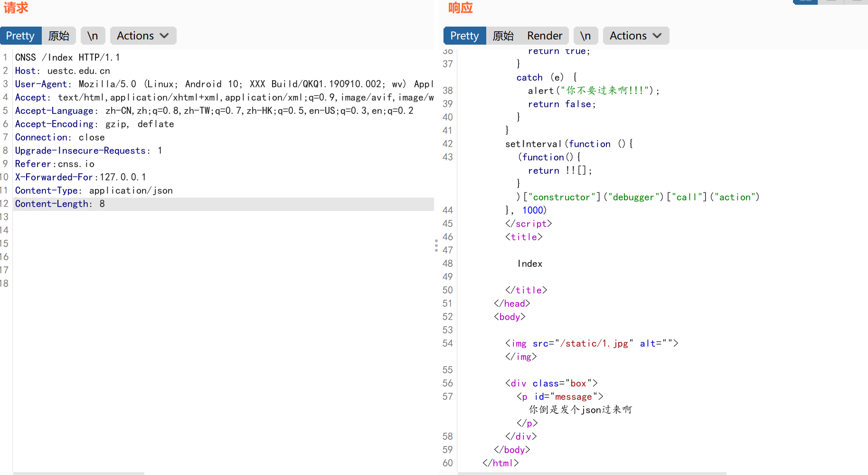
Task: Click the empty request body line 14
Action: (x=223, y=230)
